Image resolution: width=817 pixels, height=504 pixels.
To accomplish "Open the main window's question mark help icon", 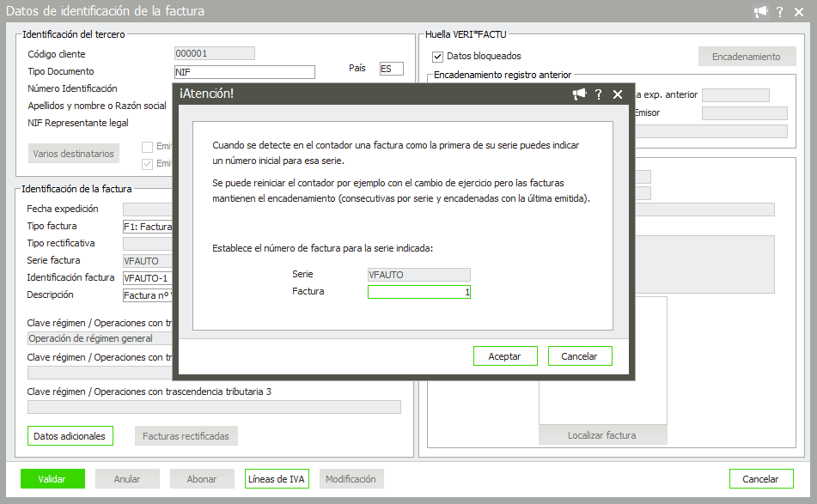I will point(780,11).
